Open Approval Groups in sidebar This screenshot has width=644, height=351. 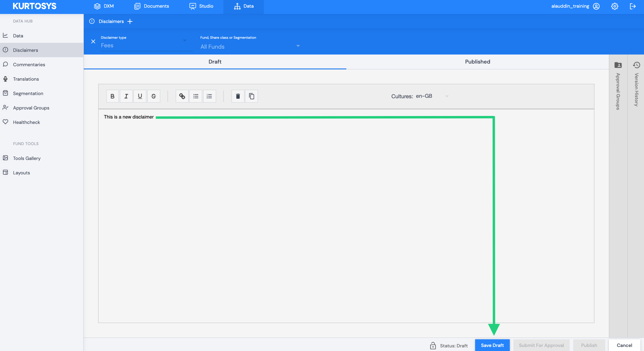[x=42, y=108]
